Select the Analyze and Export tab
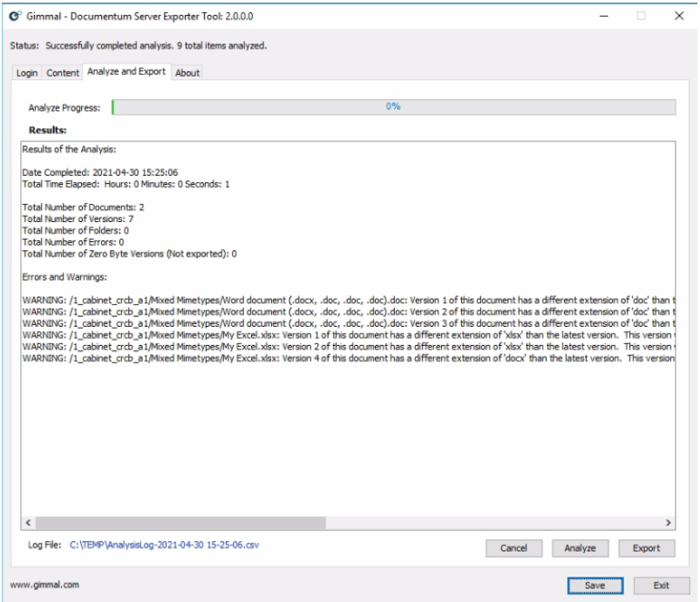 [126, 71]
